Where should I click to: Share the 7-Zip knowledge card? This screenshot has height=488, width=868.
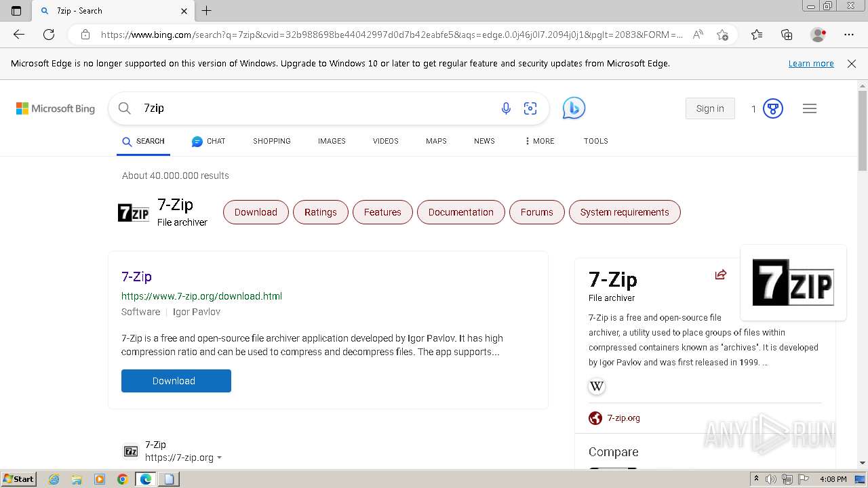[721, 274]
